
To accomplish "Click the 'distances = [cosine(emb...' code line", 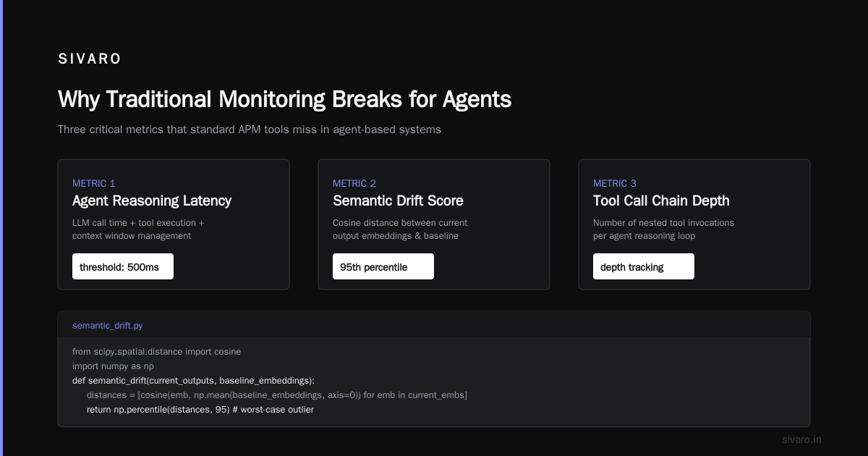I will pyautogui.click(x=277, y=394).
